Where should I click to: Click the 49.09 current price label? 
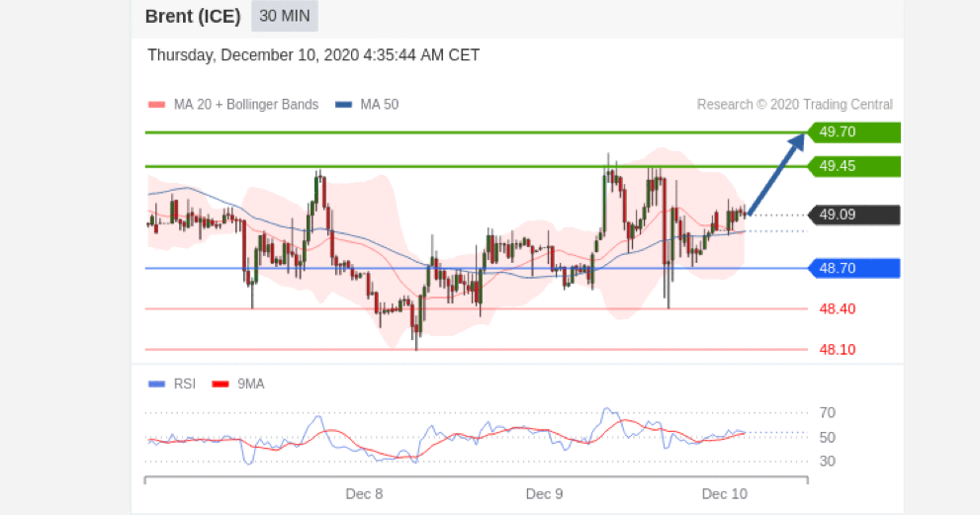pyautogui.click(x=853, y=215)
